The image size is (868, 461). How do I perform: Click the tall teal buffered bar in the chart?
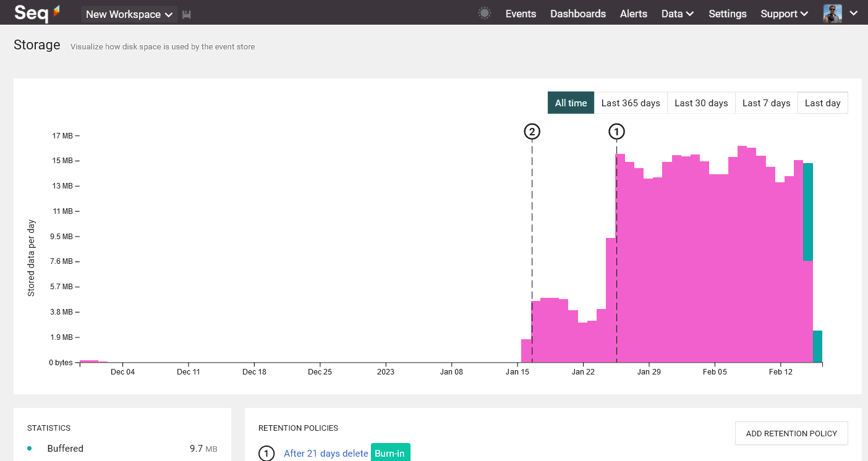[x=807, y=212]
